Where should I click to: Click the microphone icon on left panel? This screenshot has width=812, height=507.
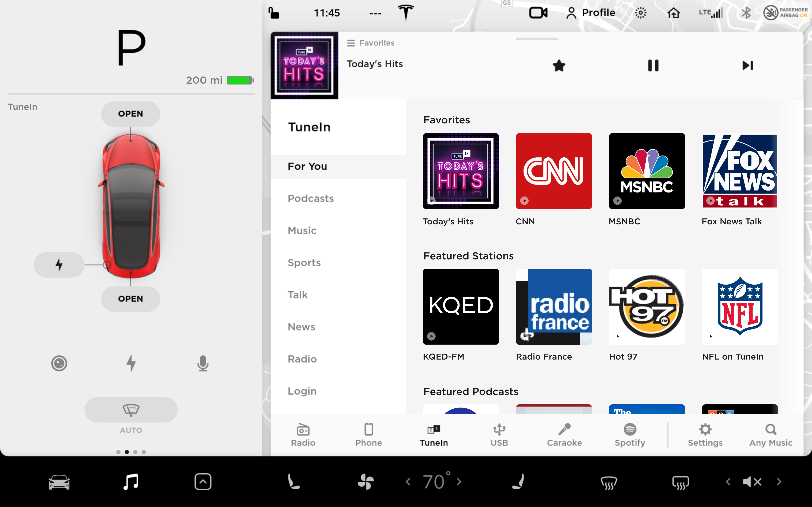coord(202,363)
